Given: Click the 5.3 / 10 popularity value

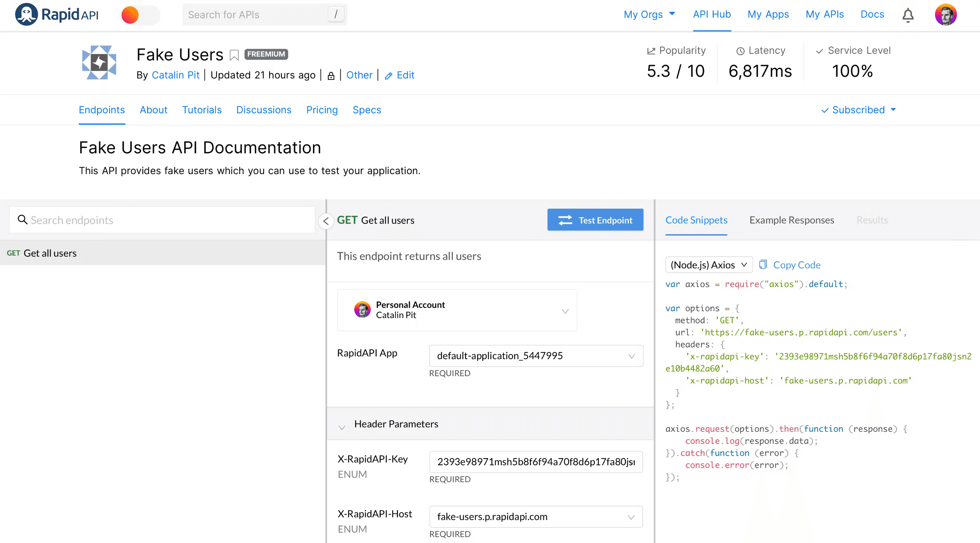Looking at the screenshot, I should pyautogui.click(x=675, y=71).
